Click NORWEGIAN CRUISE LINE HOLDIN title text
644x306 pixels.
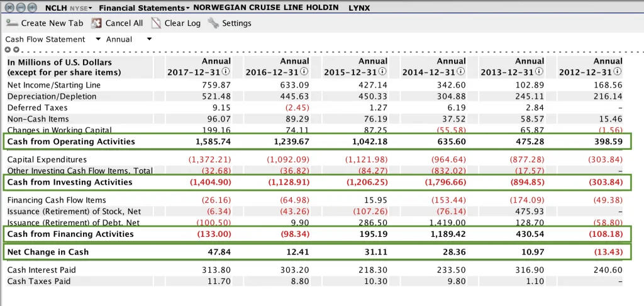266,8
